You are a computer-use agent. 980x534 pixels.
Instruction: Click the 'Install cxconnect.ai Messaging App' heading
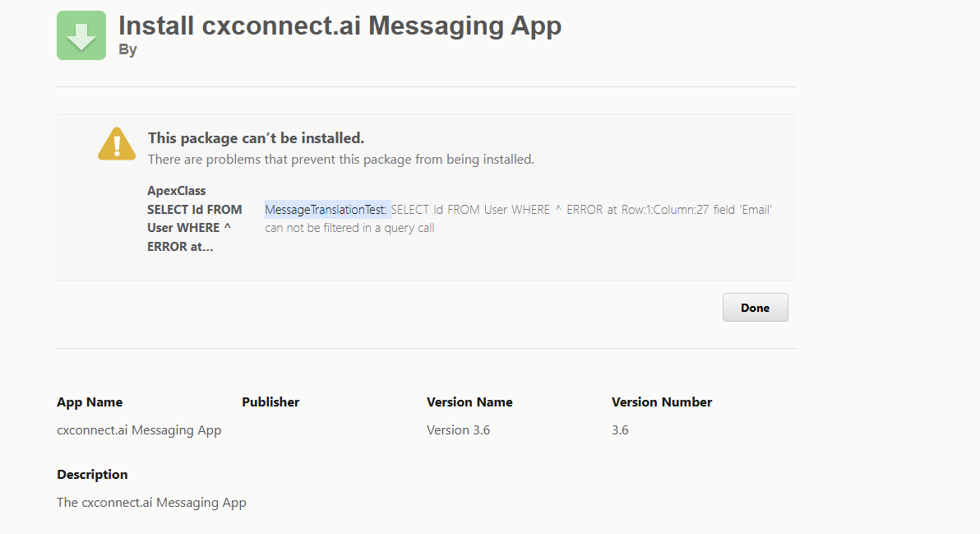(x=340, y=26)
